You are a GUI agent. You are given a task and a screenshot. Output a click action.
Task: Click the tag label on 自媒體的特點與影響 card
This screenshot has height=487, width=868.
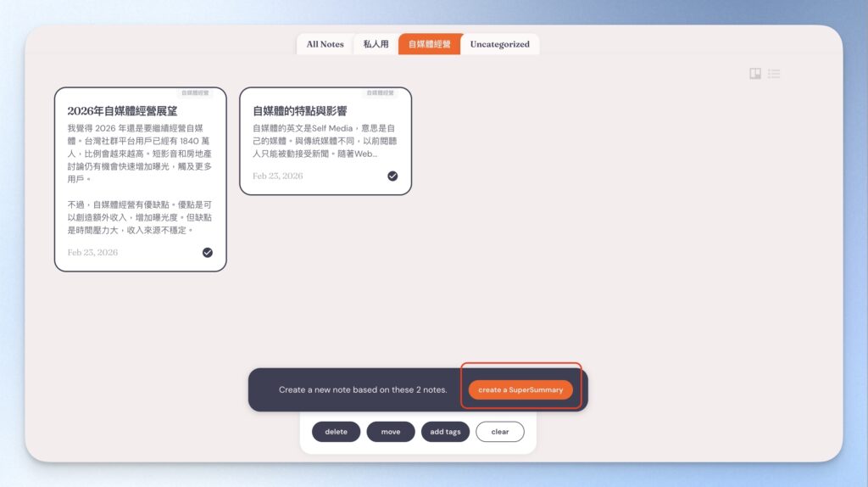tap(381, 92)
